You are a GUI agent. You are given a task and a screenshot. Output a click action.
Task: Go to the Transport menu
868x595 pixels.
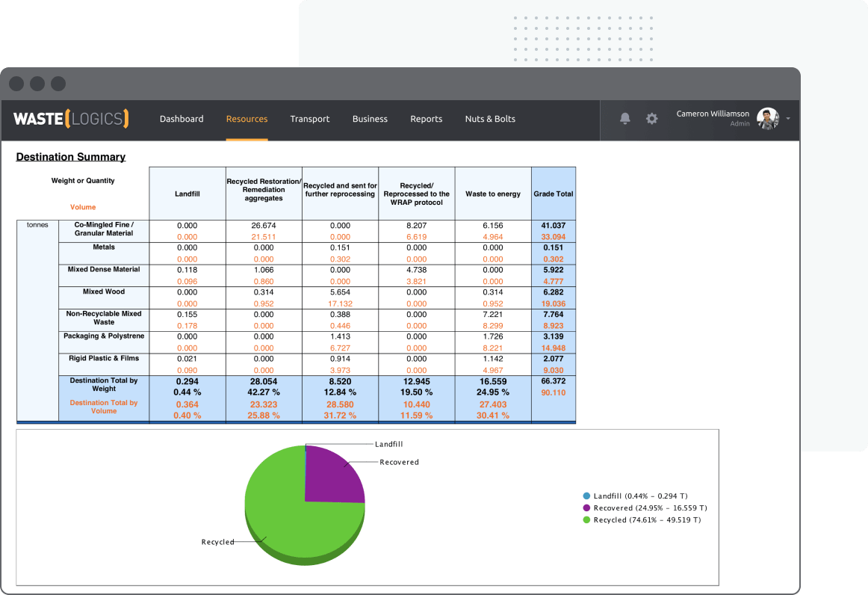pos(310,119)
